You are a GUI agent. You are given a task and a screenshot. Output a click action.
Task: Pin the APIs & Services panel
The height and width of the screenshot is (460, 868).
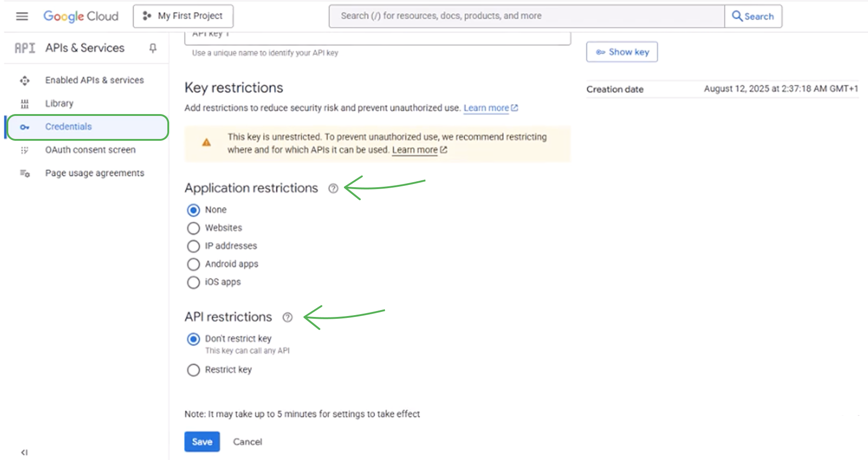click(x=153, y=48)
